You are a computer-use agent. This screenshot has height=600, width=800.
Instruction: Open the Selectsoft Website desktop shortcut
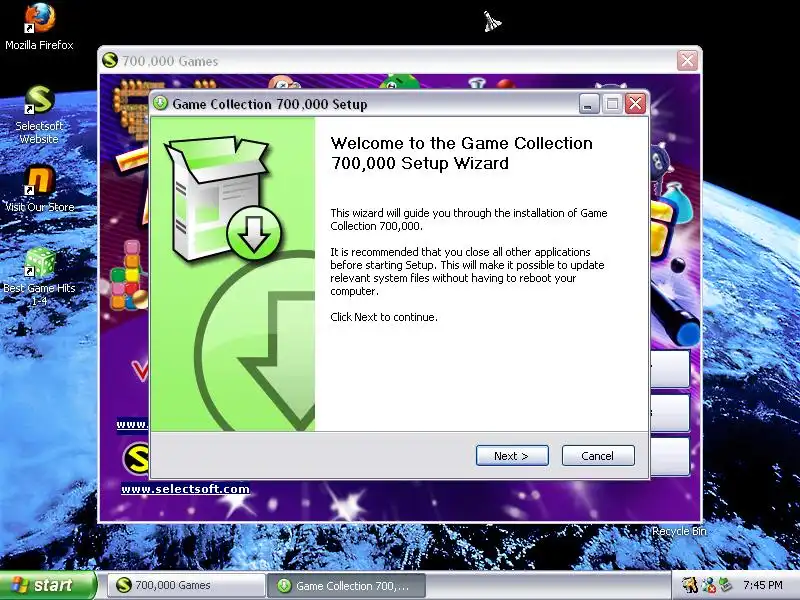point(39,114)
